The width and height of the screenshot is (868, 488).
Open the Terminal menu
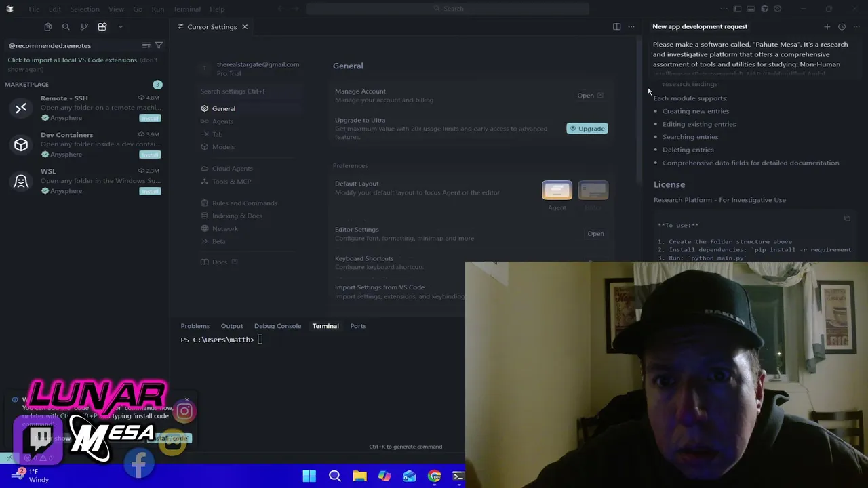point(186,9)
